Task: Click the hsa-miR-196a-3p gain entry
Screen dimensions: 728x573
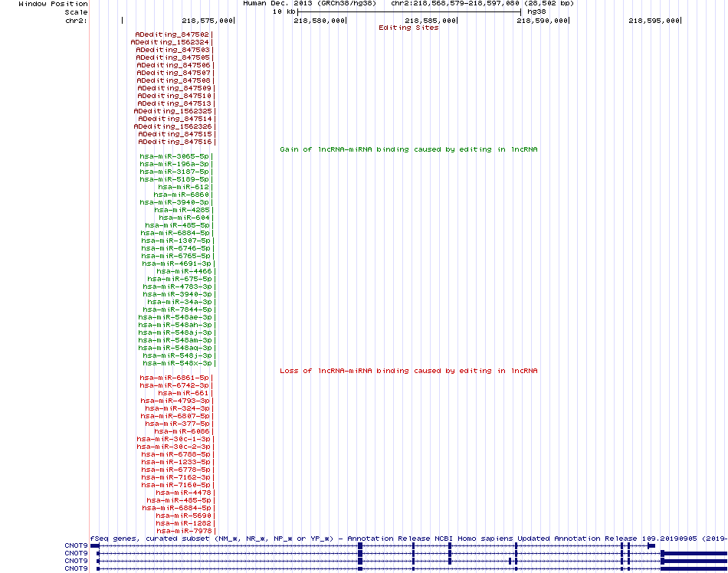Action: click(x=175, y=164)
